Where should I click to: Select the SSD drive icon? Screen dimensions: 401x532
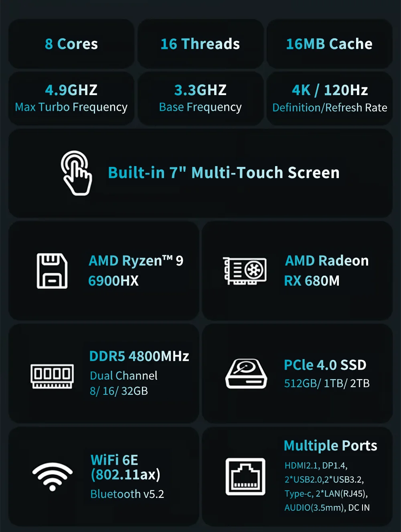246,374
